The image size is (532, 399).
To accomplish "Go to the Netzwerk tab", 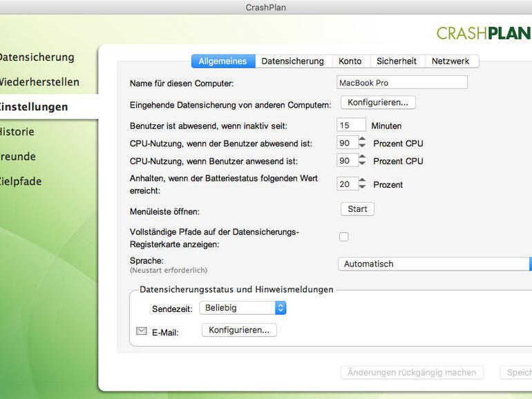I will 450,61.
